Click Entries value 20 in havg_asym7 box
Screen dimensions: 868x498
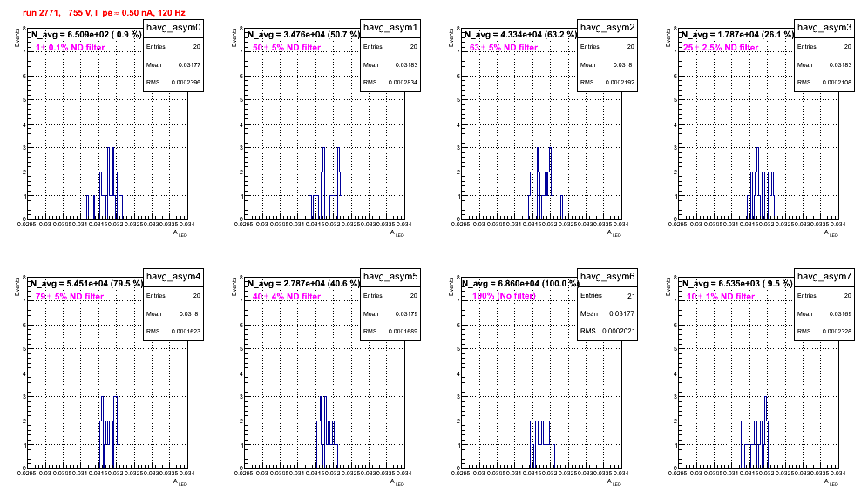point(847,296)
